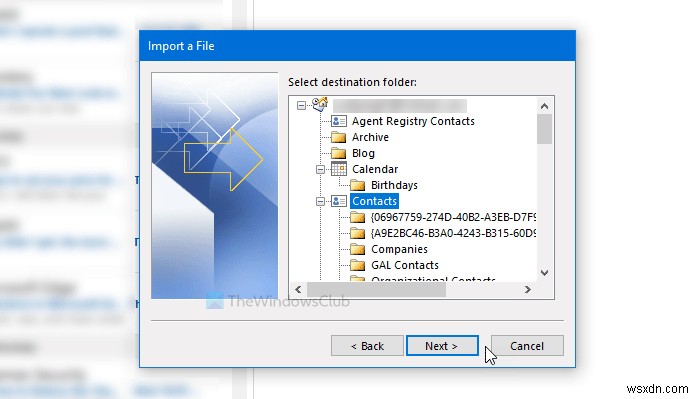This screenshot has height=399, width=700.
Task: Click the Contacts card icon
Action: pyautogui.click(x=339, y=201)
